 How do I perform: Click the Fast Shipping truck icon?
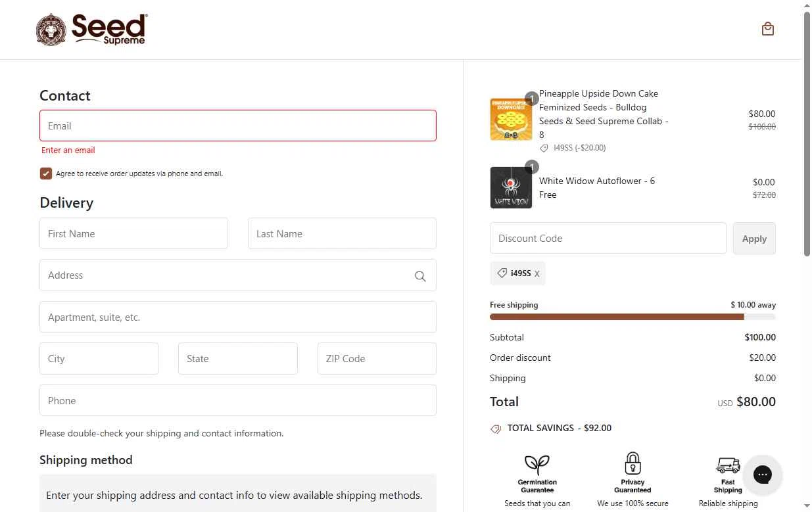(x=728, y=465)
